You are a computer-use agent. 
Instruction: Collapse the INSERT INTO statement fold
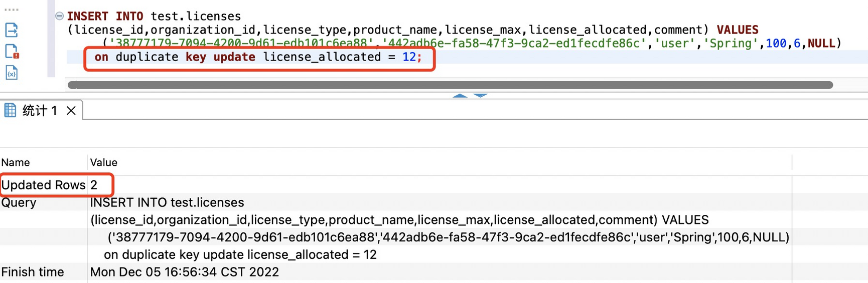[x=59, y=16]
